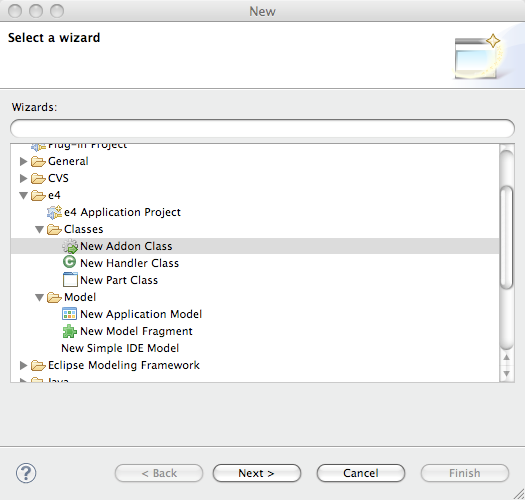This screenshot has height=500, width=525.
Task: Select the New Application Model grid icon
Action: point(69,314)
